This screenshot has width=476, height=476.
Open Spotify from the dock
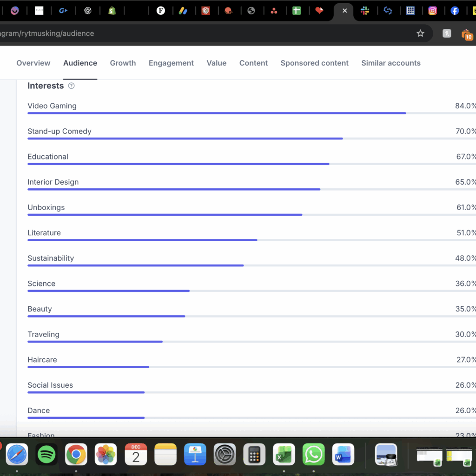tap(46, 454)
